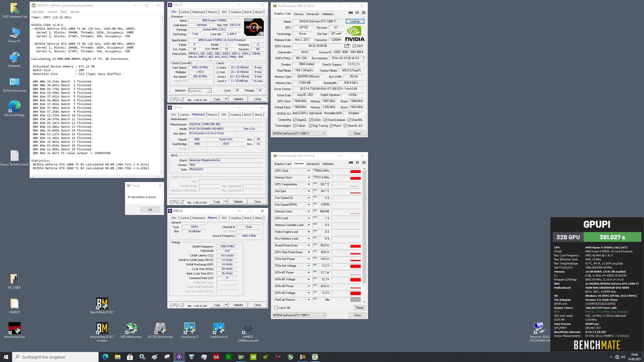Viewport: 644px width, 362px height.
Task: Open CPU-Z Socket #1 selection dropdown
Action: tap(200, 90)
